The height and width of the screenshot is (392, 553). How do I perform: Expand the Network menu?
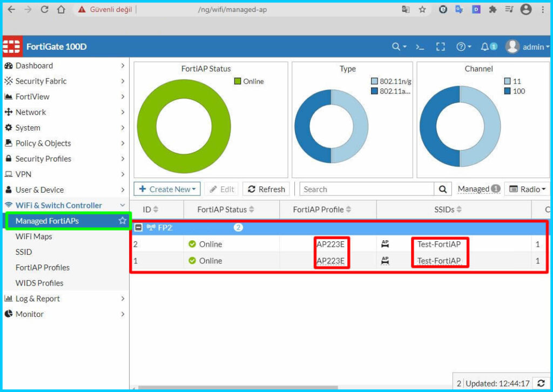65,112
